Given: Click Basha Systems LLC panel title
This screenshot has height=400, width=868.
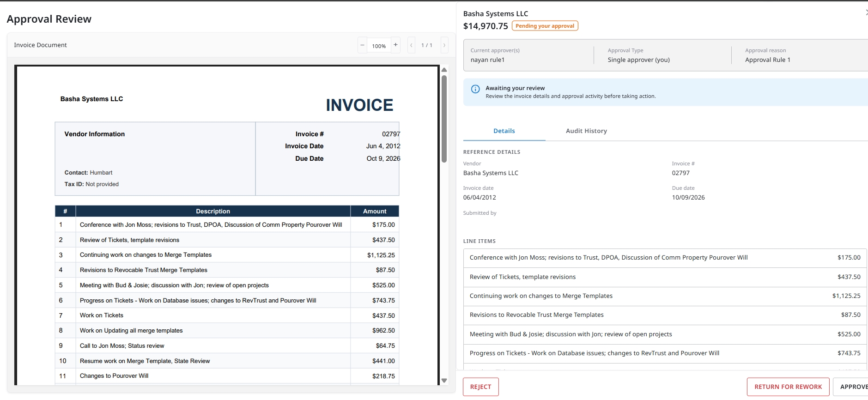Looking at the screenshot, I should [x=496, y=14].
